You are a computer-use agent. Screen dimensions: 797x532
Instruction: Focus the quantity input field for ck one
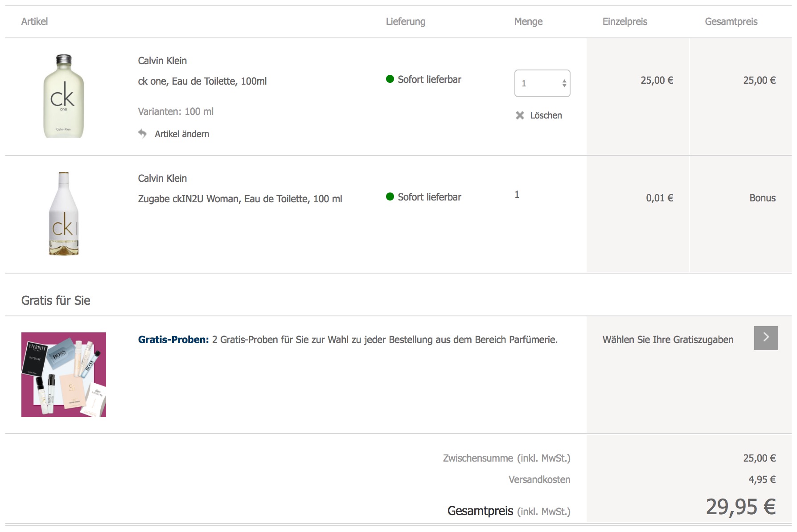pos(538,83)
